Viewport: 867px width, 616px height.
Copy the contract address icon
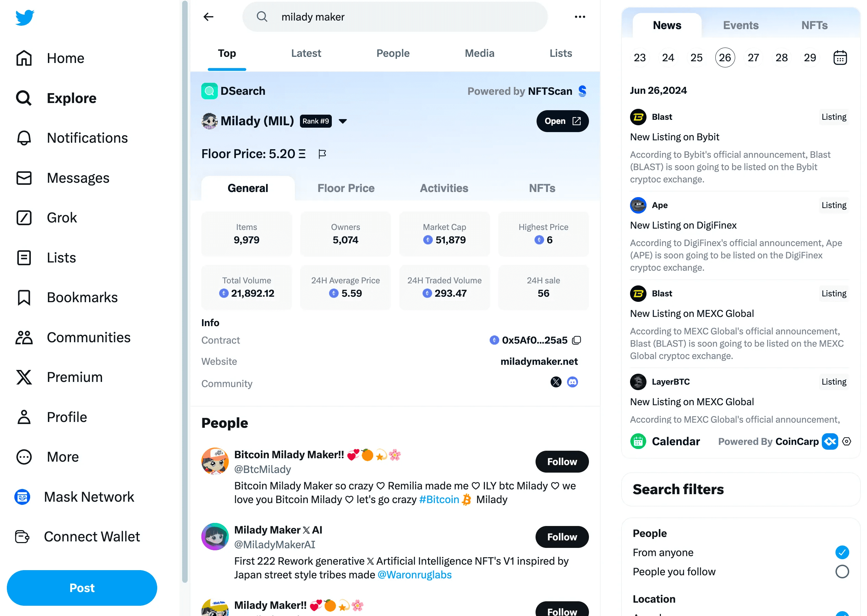click(576, 340)
